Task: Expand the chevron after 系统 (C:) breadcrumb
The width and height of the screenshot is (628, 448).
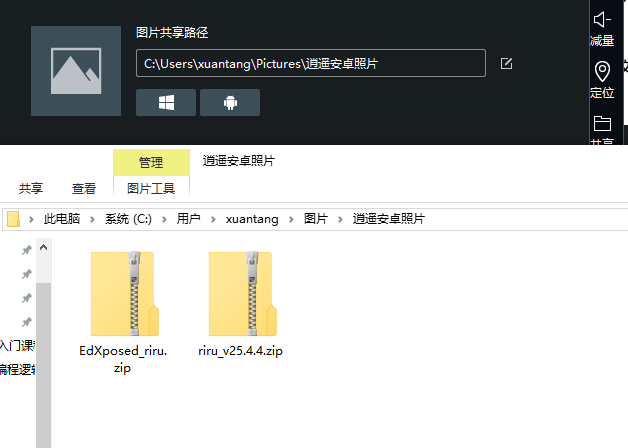Action: tap(164, 219)
